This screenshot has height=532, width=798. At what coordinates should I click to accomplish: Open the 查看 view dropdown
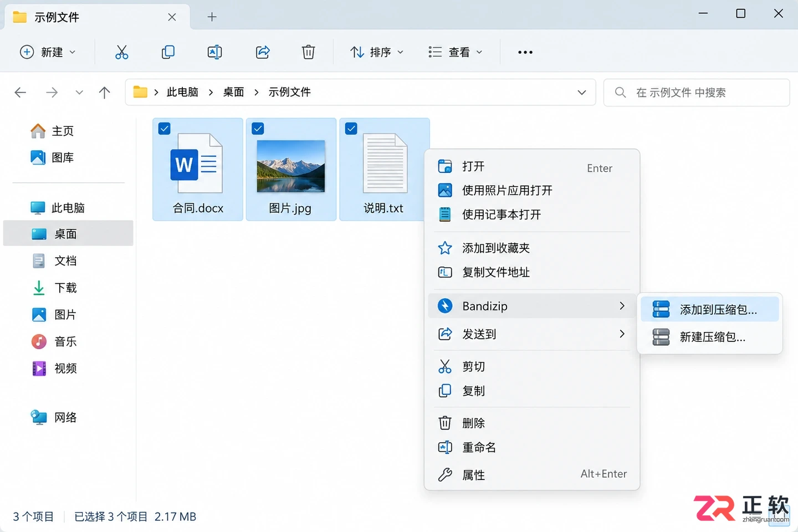(x=456, y=52)
